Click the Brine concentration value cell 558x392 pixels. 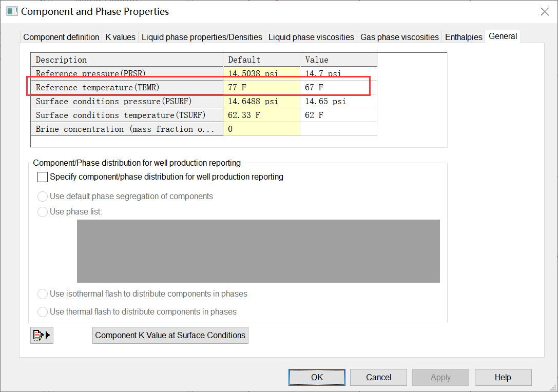tap(338, 129)
